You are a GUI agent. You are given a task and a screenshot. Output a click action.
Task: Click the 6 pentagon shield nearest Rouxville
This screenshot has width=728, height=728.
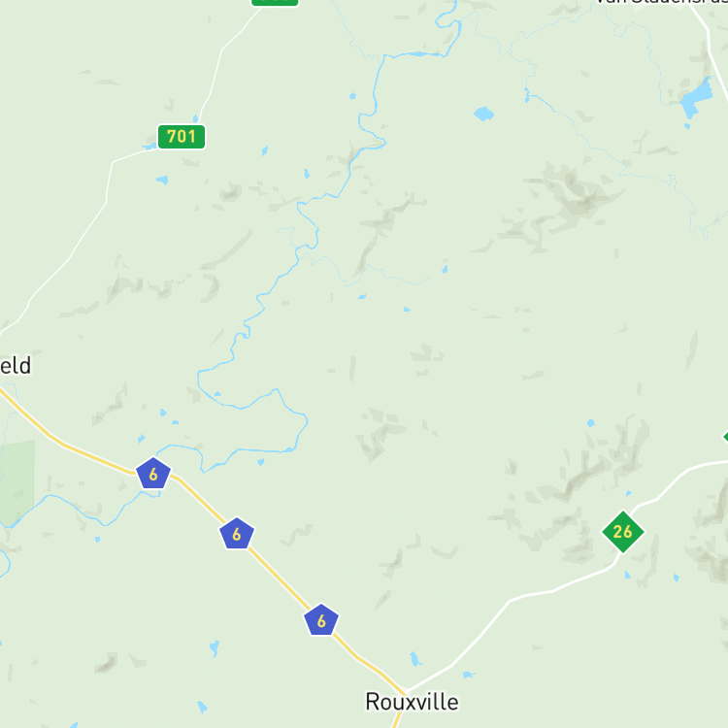click(x=321, y=620)
